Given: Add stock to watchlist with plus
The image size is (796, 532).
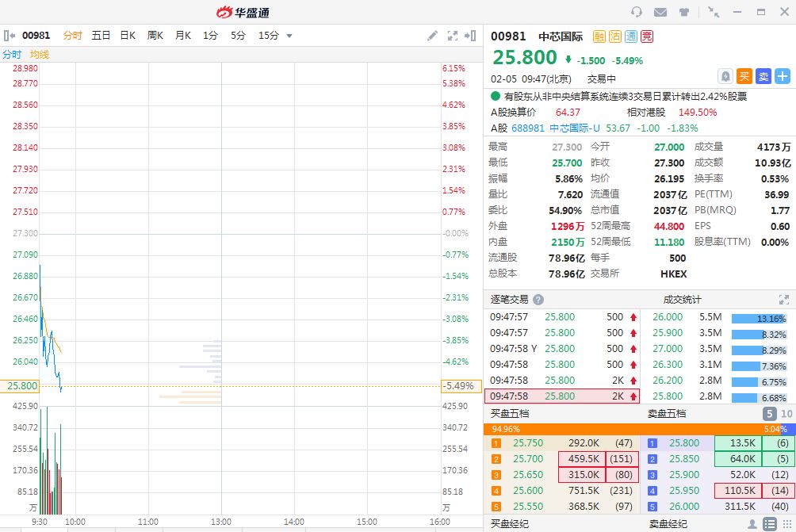Looking at the screenshot, I should tap(783, 76).
